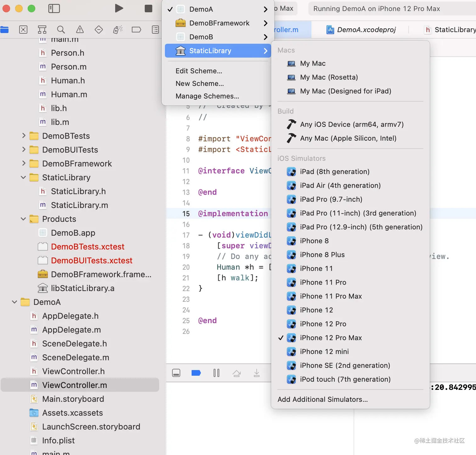476x455 pixels.
Task: Toggle the navigator sidebar panel
Action: pos(54,9)
